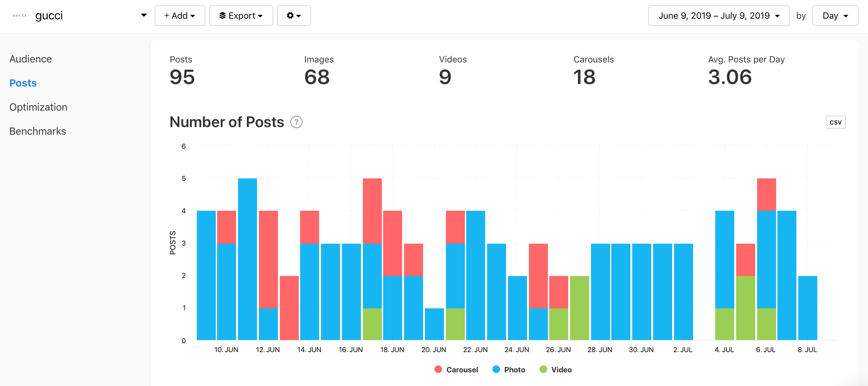Click the help question mark icon
868x386 pixels.
pos(296,122)
